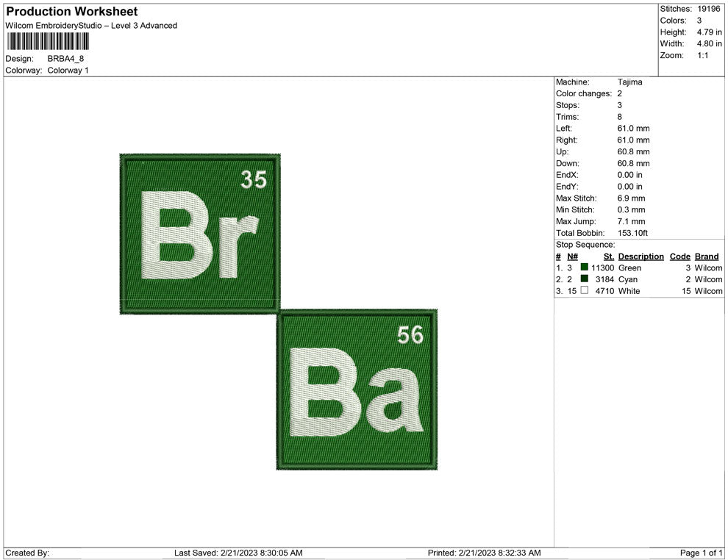The height and width of the screenshot is (560, 728).
Task: Click the Green thread color swatch
Action: (x=585, y=268)
